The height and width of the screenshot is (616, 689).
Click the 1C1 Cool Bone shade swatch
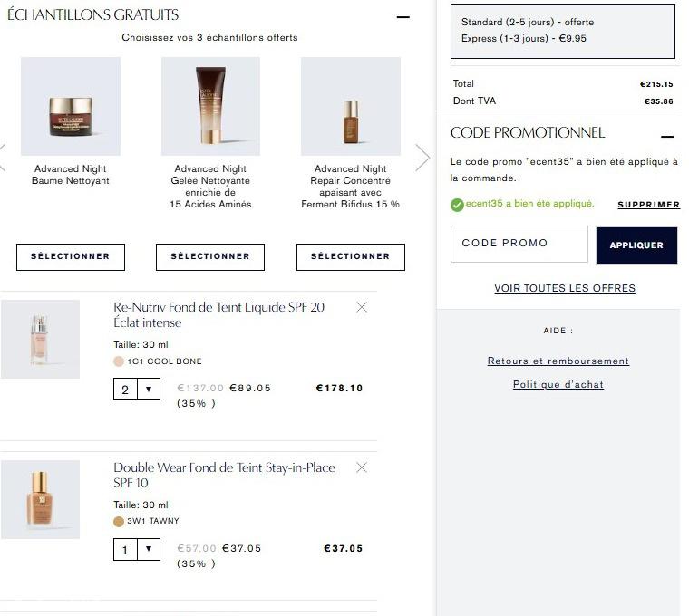119,361
